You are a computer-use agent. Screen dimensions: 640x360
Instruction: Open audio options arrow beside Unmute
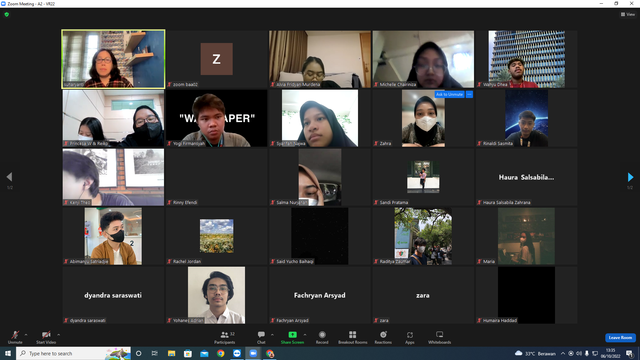(x=26, y=335)
